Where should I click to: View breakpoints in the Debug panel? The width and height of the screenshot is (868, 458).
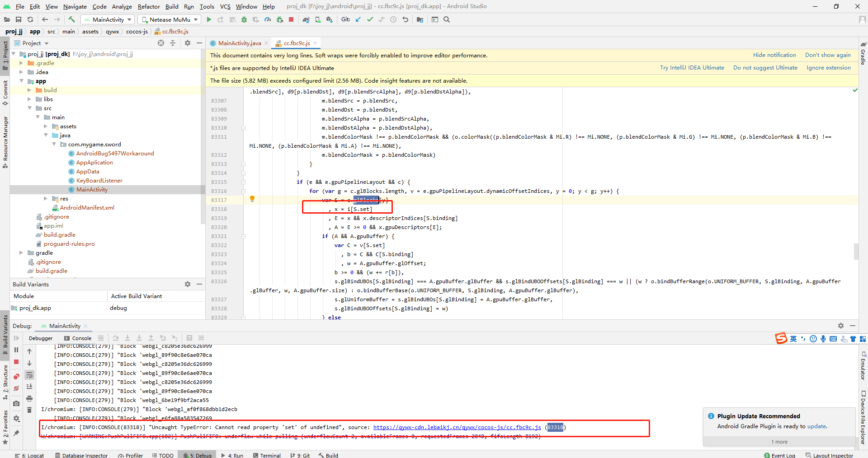pyautogui.click(x=16, y=376)
